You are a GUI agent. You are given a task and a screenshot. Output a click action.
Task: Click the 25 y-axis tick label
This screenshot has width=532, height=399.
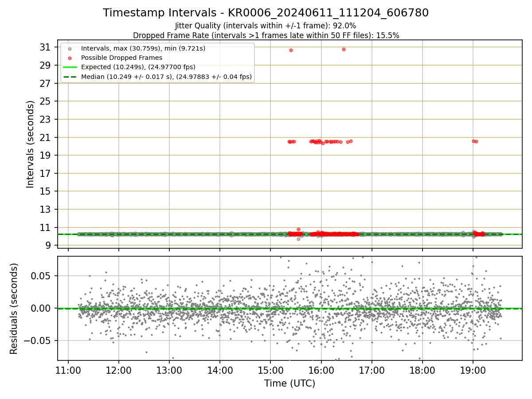[x=46, y=101]
